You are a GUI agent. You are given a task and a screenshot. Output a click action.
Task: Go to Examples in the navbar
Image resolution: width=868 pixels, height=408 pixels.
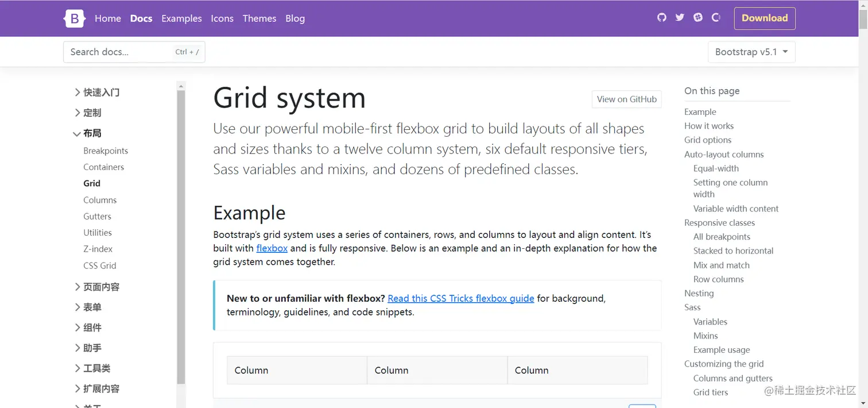coord(181,18)
